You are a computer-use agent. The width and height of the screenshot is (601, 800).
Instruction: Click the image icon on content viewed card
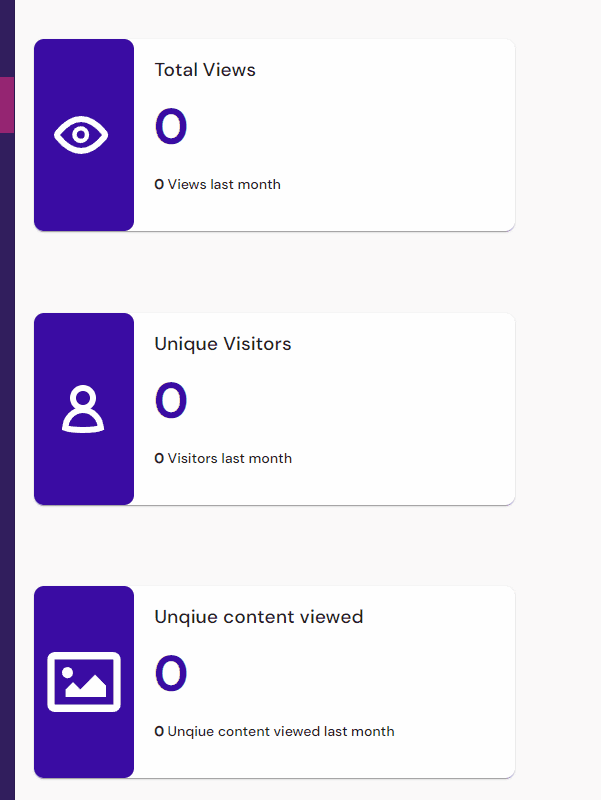click(84, 682)
